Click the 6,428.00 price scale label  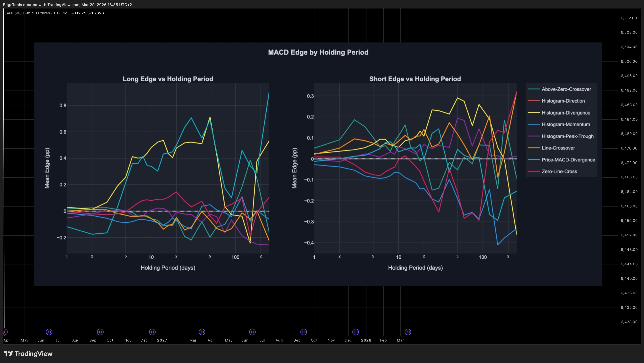(629, 322)
